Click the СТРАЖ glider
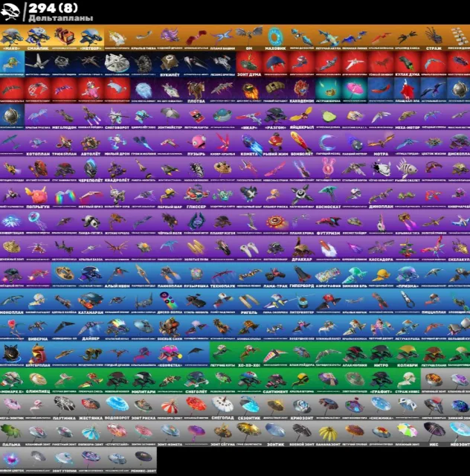470x476 pixels. [434, 38]
